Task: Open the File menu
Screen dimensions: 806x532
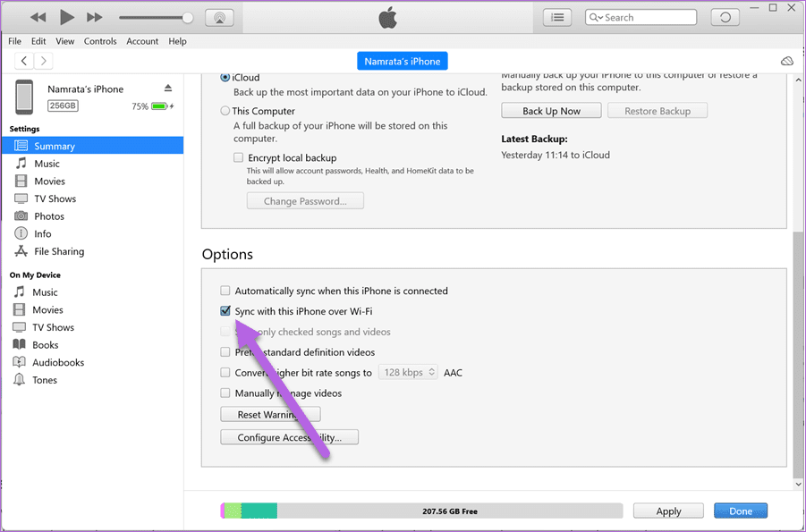Action: coord(15,41)
